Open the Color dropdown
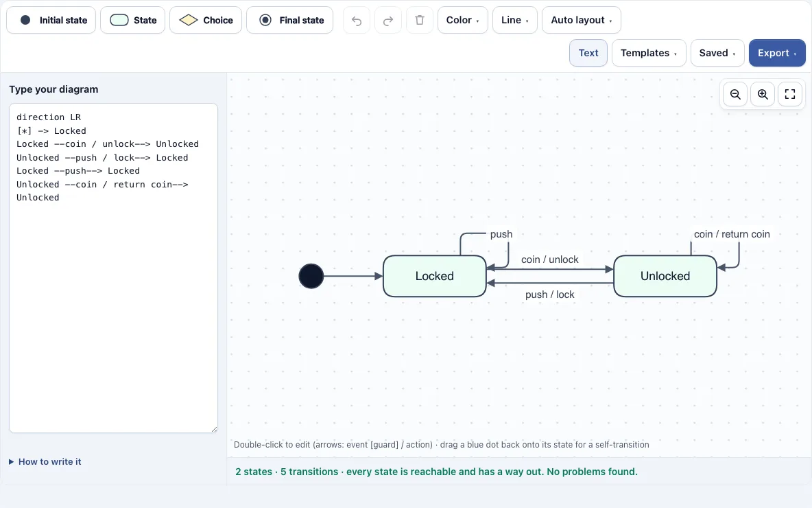The height and width of the screenshot is (508, 812). point(462,20)
